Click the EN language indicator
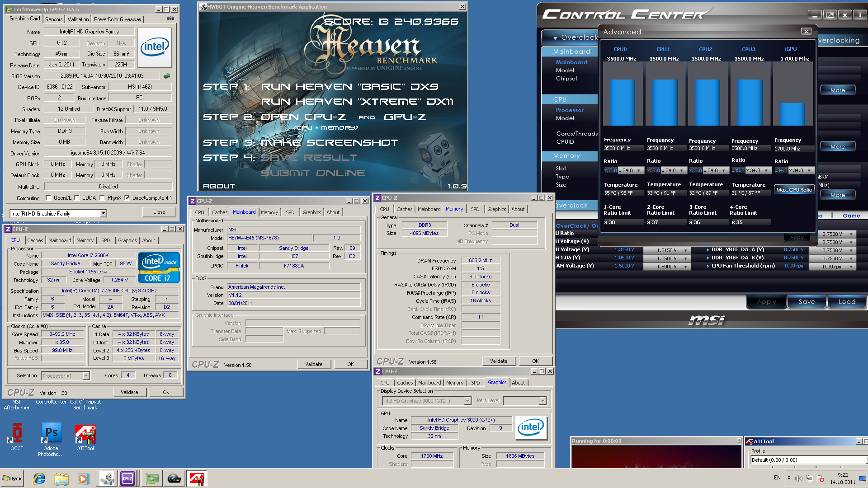 [x=777, y=478]
